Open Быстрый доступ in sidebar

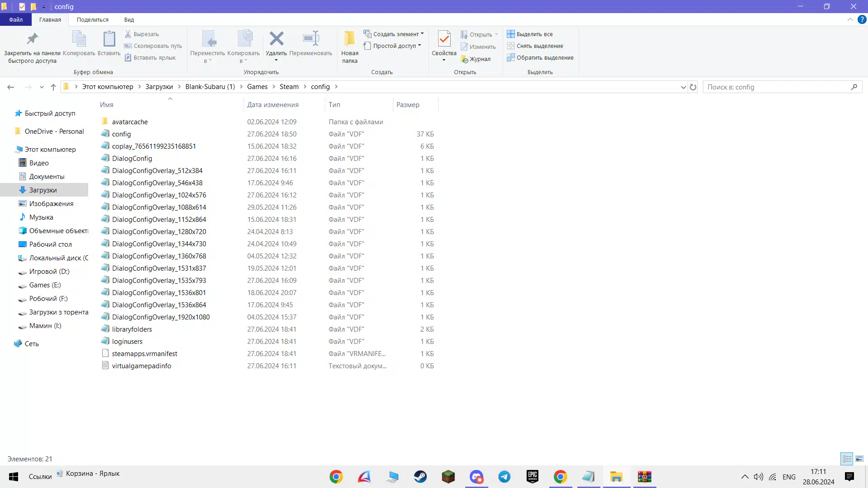pyautogui.click(x=50, y=113)
